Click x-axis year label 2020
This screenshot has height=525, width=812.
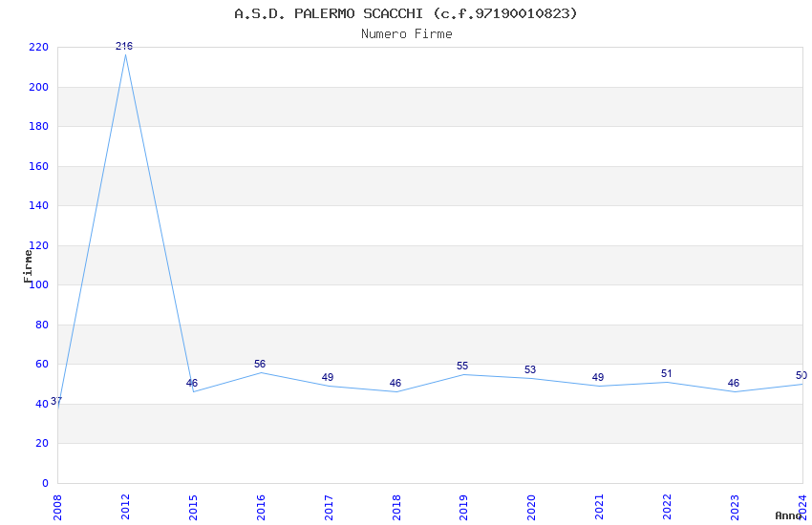(531, 508)
